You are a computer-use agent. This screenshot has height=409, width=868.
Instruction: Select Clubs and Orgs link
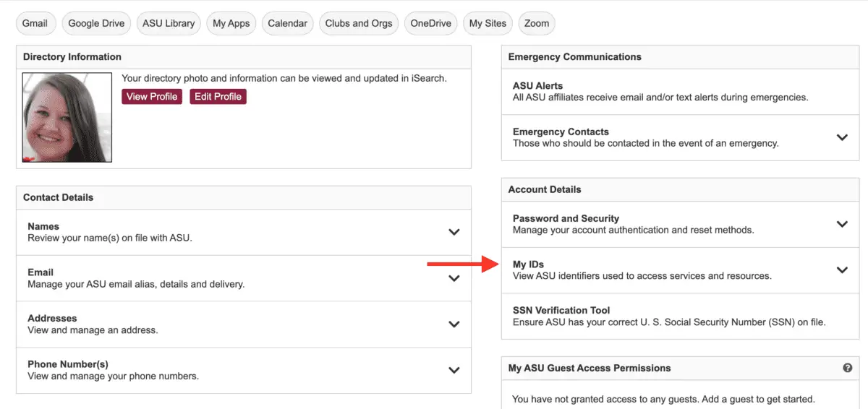click(359, 23)
